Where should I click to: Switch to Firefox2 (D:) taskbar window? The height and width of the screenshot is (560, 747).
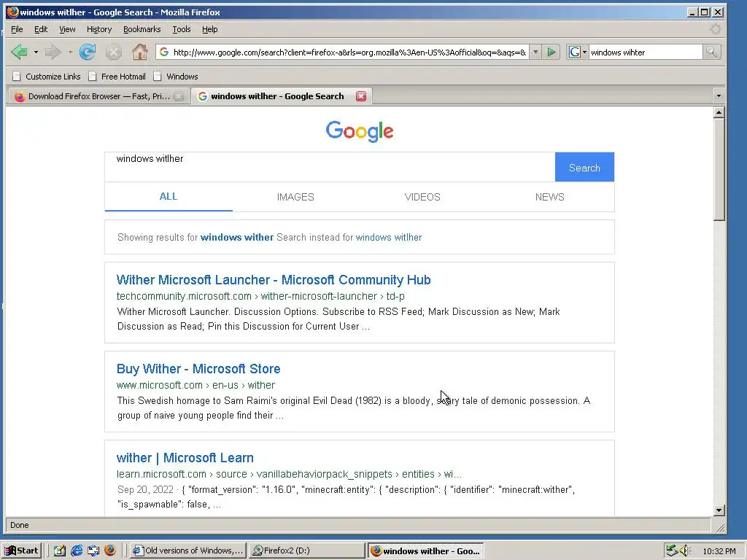coord(306,551)
